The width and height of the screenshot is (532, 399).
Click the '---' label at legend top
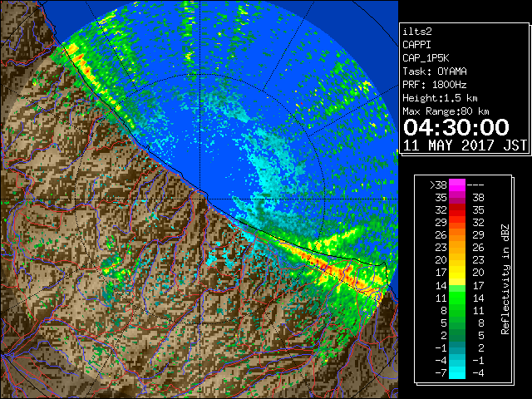pyautogui.click(x=475, y=185)
